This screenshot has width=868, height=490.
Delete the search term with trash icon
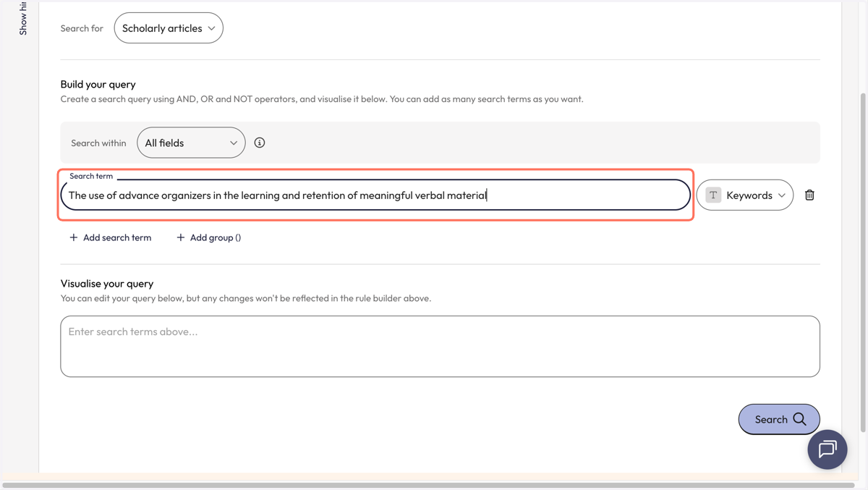[809, 195]
